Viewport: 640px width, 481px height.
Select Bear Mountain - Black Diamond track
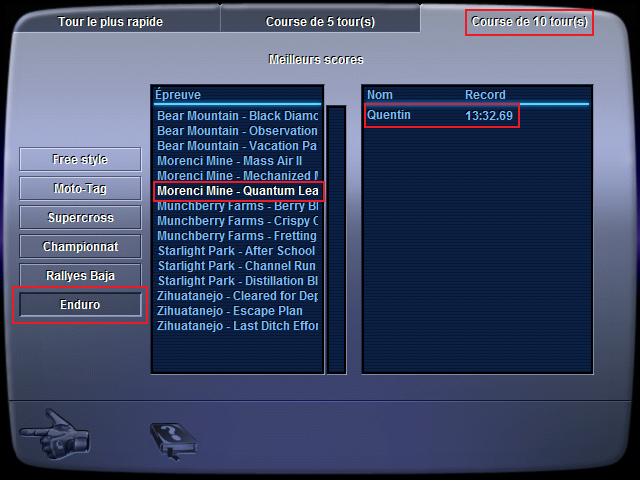(237, 116)
